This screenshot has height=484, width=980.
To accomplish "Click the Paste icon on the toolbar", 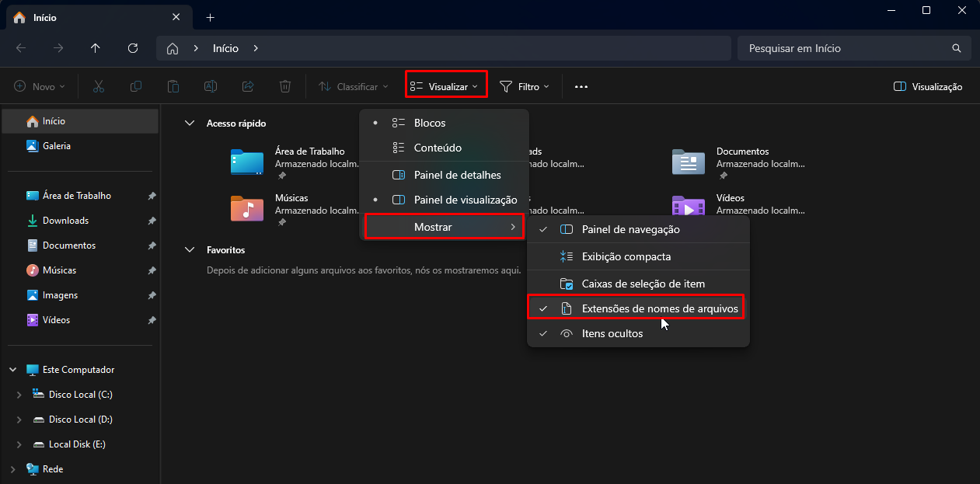I will [x=173, y=86].
